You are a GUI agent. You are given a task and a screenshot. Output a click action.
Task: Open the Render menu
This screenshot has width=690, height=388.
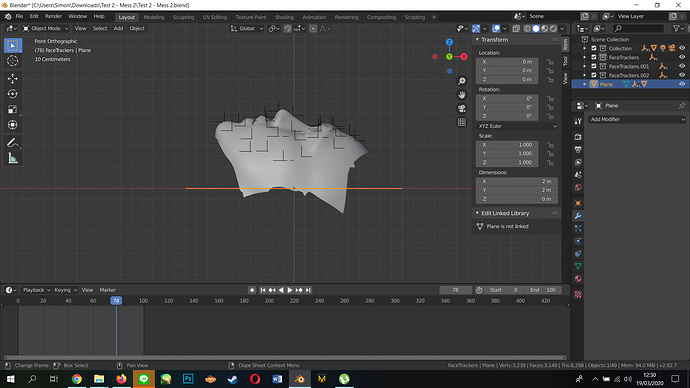53,16
